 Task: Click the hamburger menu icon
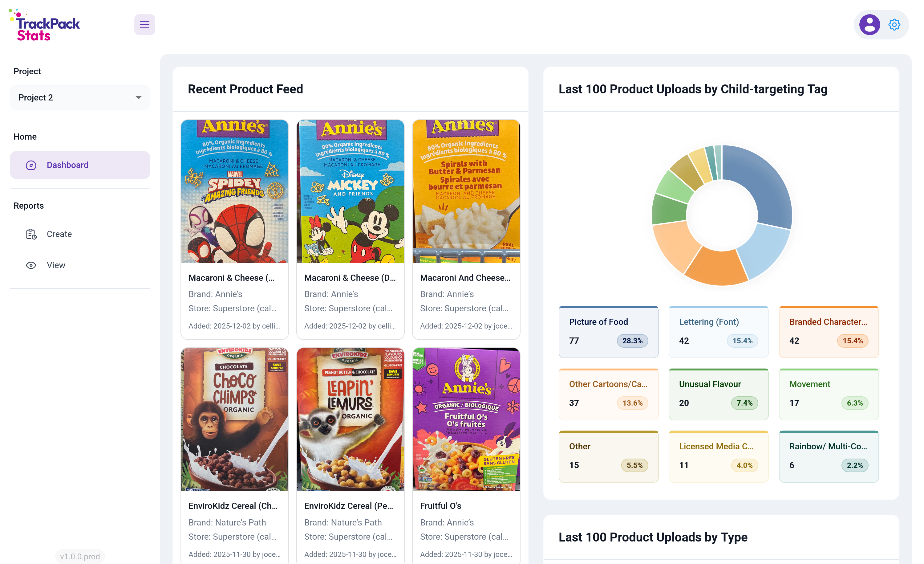point(144,25)
